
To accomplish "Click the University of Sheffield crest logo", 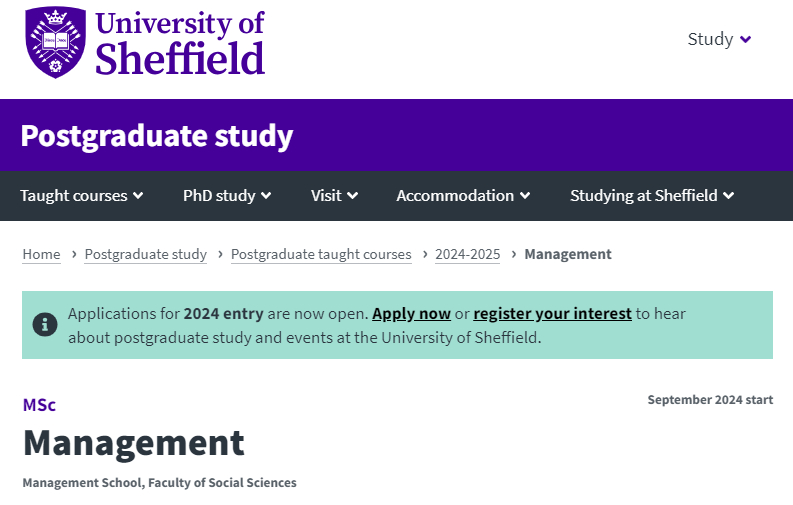I will pyautogui.click(x=56, y=42).
